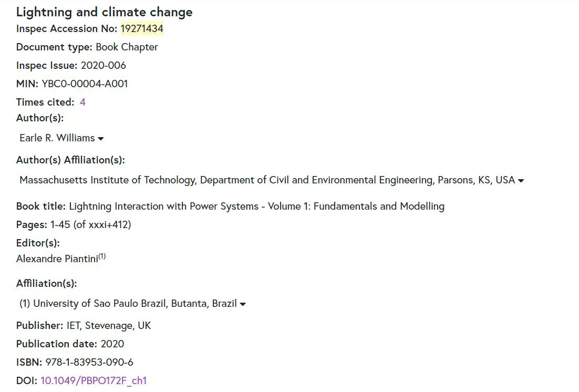Click the publication date 2020
This screenshot has height=392, width=579.
click(x=112, y=344)
